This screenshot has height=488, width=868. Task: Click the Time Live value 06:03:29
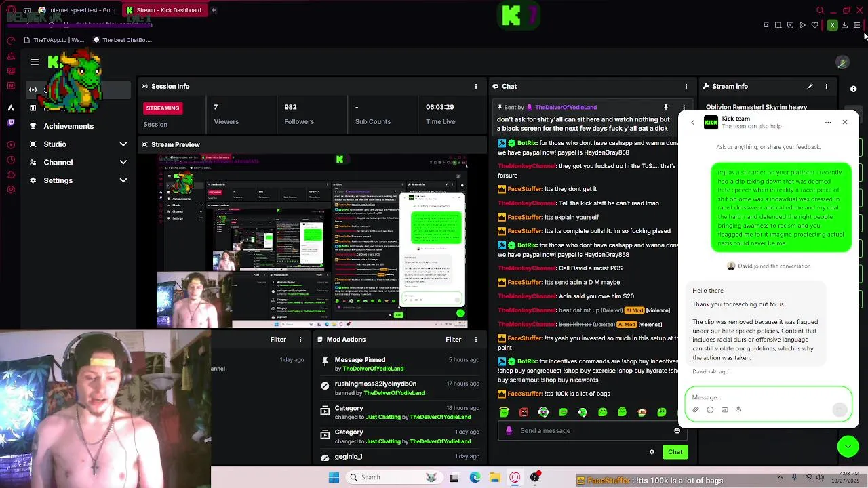pyautogui.click(x=439, y=107)
